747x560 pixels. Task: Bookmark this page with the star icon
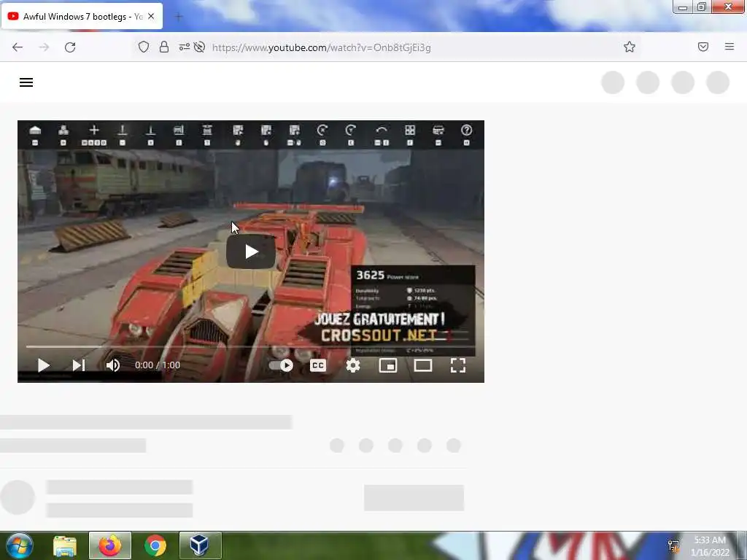pos(630,47)
